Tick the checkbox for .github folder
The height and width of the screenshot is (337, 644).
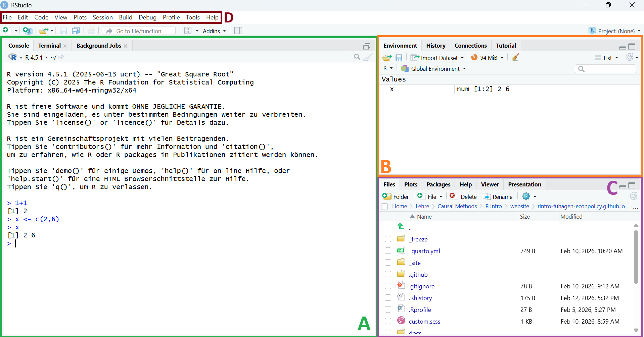click(x=388, y=274)
